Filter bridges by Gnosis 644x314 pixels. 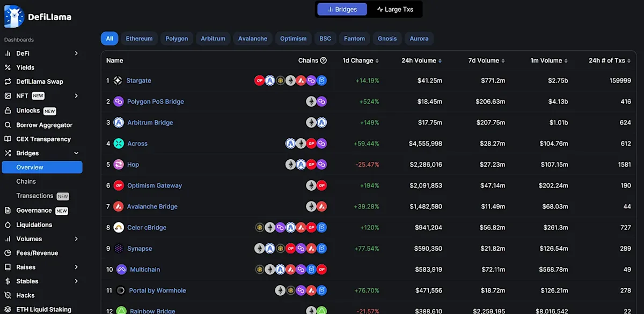click(x=387, y=39)
